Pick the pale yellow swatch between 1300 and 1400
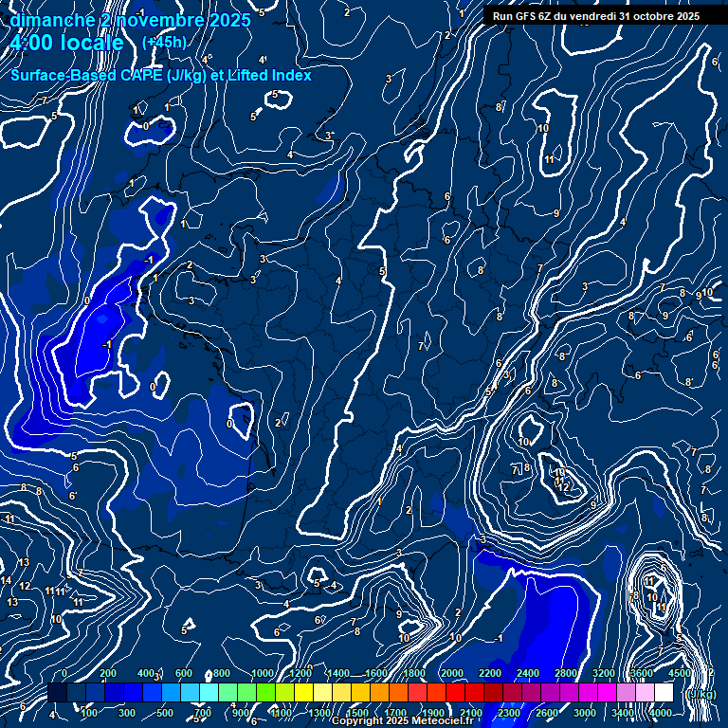The height and width of the screenshot is (728, 728). [x=322, y=692]
